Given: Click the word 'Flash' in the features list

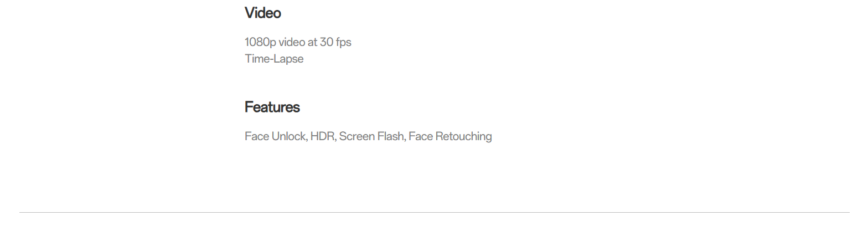Looking at the screenshot, I should [390, 136].
